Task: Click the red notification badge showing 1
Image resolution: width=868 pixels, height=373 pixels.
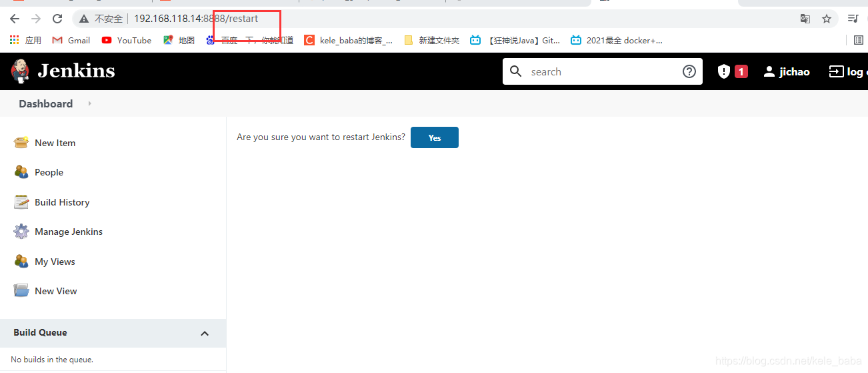Action: [x=741, y=71]
